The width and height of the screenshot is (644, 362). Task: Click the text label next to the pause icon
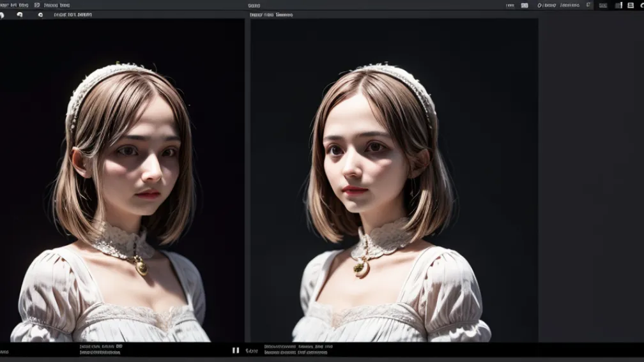coord(252,350)
